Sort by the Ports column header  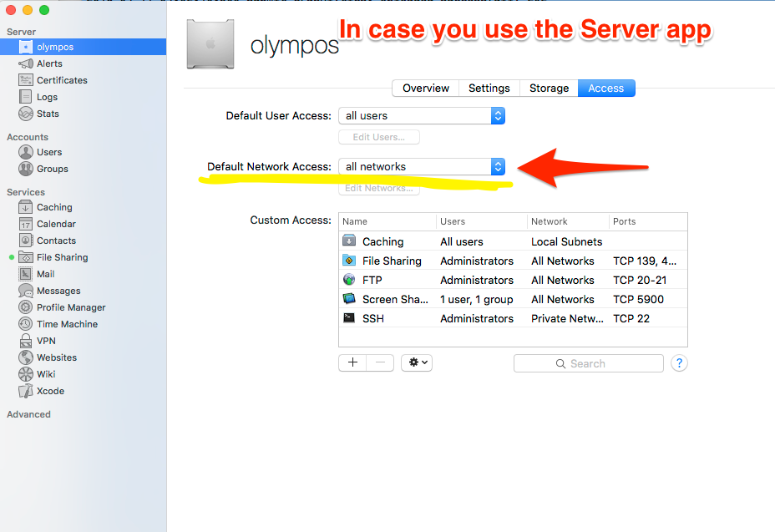[x=648, y=221]
